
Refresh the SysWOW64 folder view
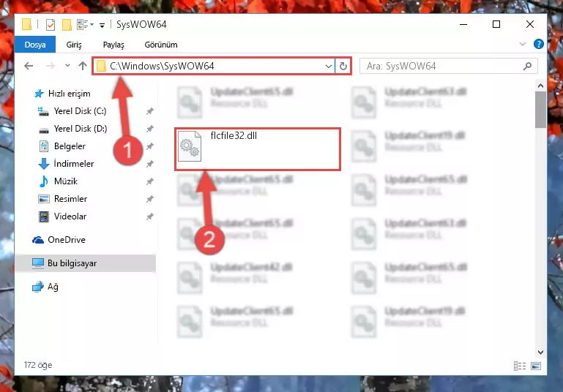[x=343, y=66]
